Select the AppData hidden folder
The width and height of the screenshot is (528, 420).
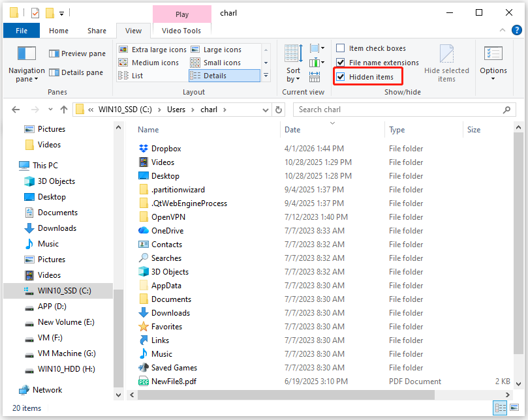click(166, 286)
